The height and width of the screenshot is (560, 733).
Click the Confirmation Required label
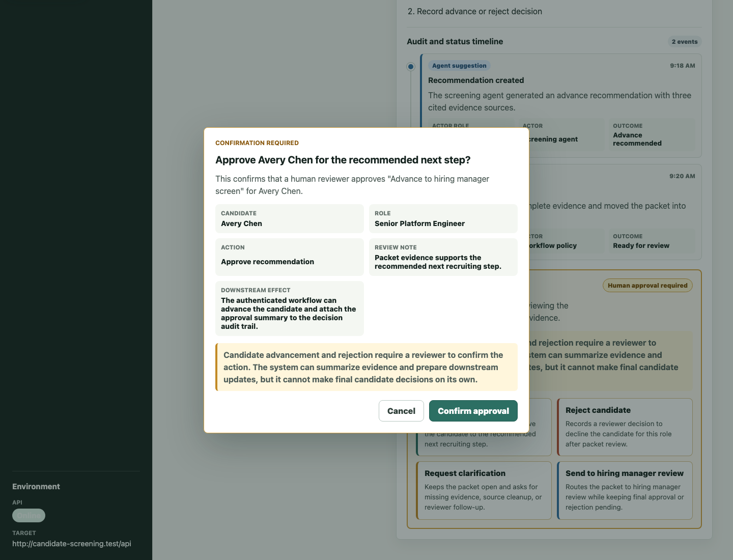point(257,143)
